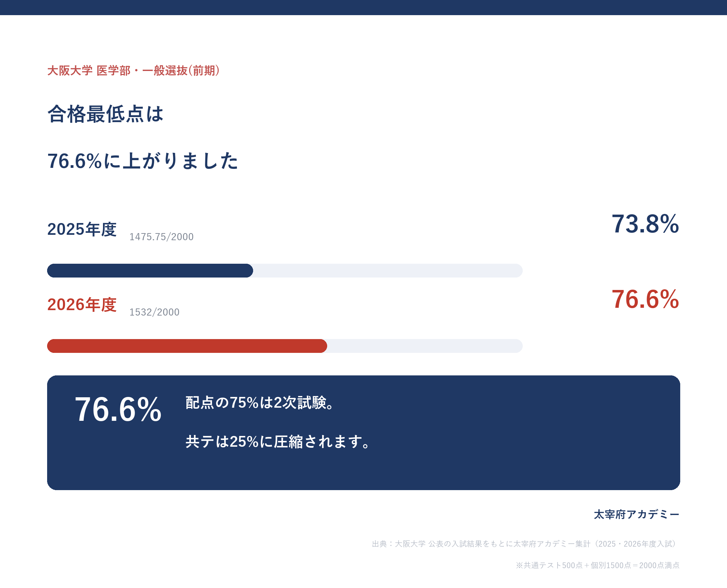Click the navy 2025 progress bar fill
This screenshot has height=588, width=727.
tap(150, 271)
